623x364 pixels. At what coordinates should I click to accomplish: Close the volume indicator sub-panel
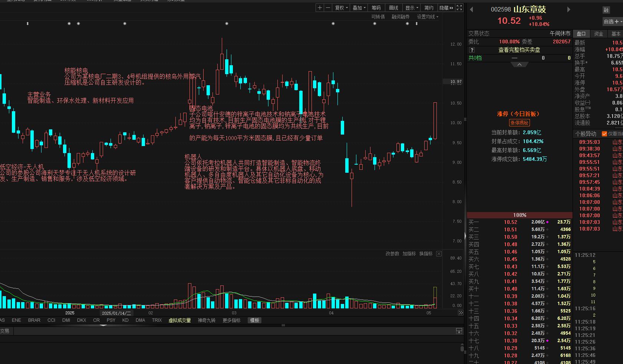(439, 254)
